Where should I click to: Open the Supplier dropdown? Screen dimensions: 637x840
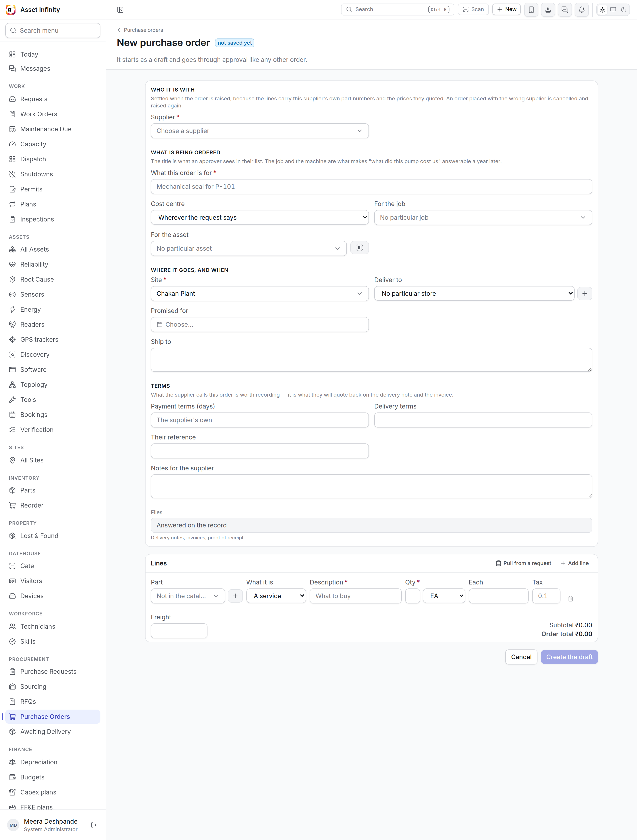(x=260, y=131)
